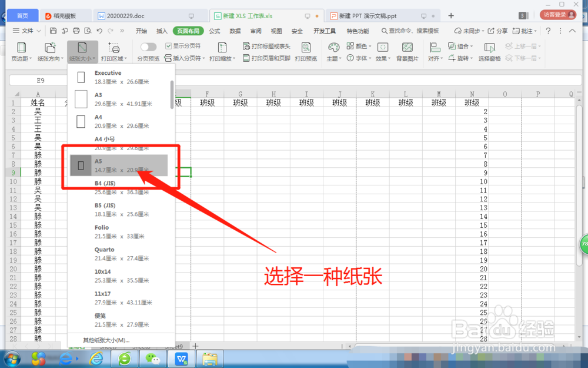Open WeChat from the taskbar

[153, 359]
